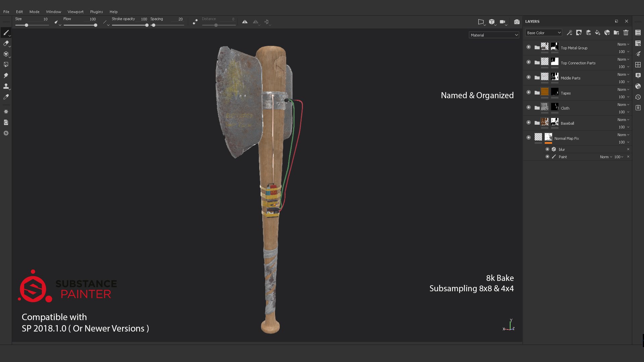Select the Polygon Fill tool
Viewport: 644px width, 362px height.
(x=6, y=65)
